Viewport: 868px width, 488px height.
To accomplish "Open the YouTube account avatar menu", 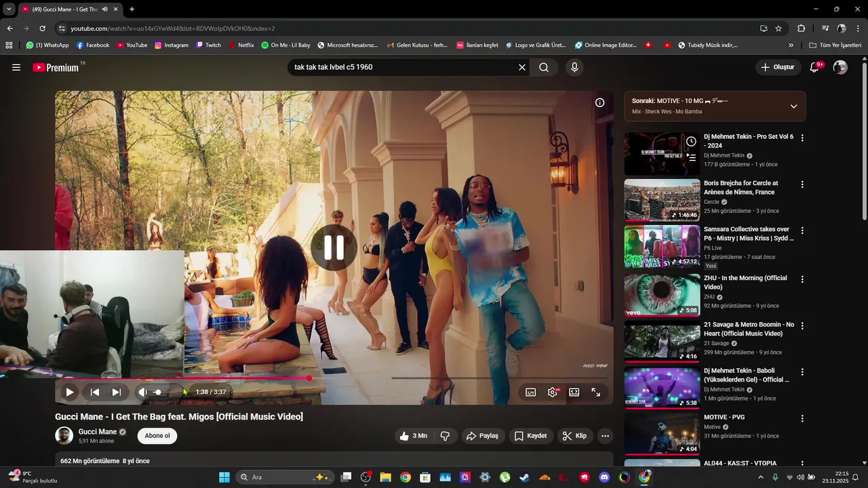I will (840, 67).
